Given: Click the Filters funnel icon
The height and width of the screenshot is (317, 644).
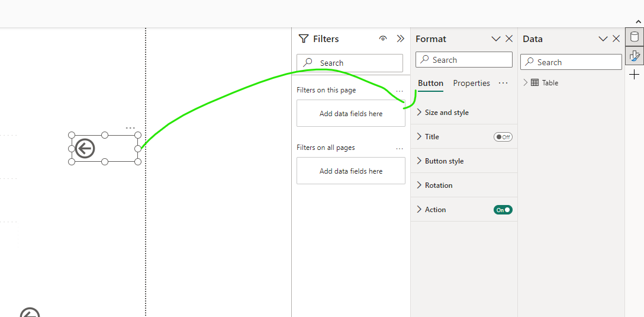Looking at the screenshot, I should click(304, 39).
